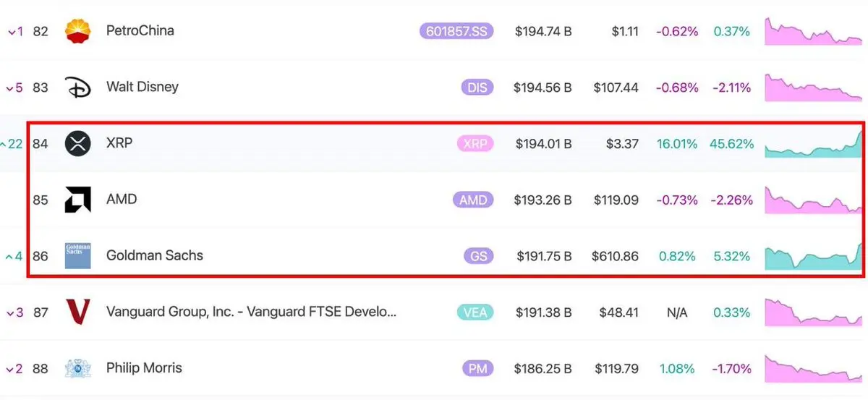Viewport: 868px width, 400px height.
Task: Click the XRP coin logo icon
Action: point(78,144)
